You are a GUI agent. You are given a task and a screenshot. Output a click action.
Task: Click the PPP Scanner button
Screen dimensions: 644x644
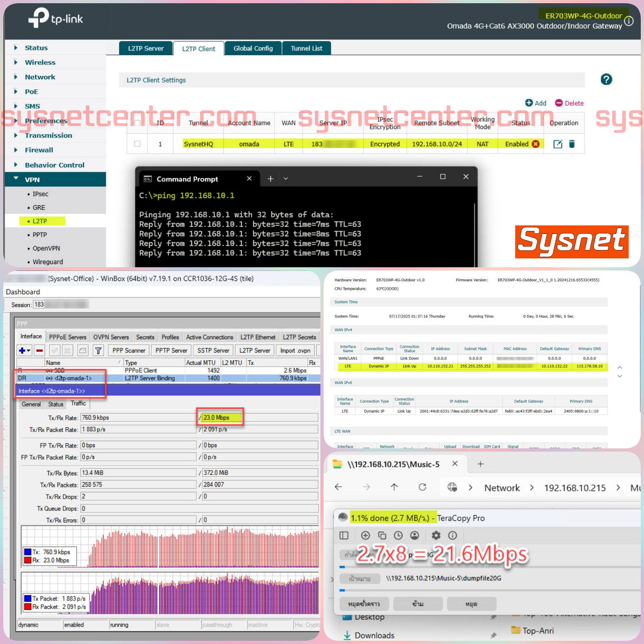click(129, 351)
